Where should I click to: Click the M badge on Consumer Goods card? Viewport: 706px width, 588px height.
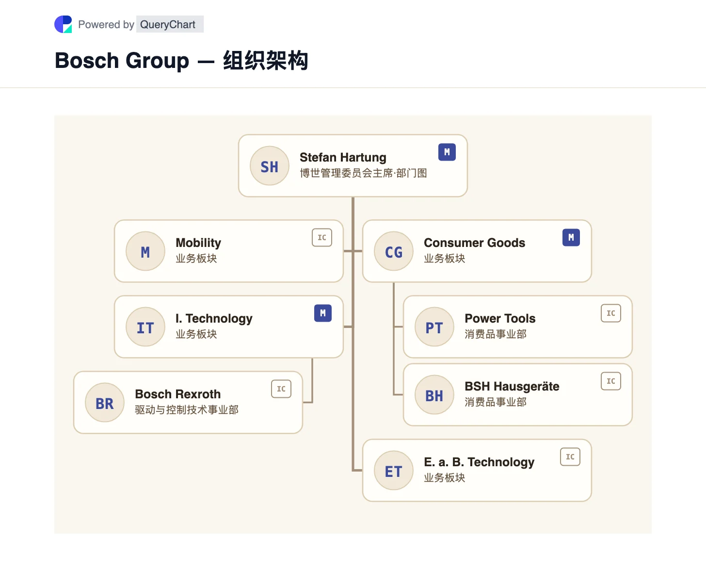tap(571, 238)
